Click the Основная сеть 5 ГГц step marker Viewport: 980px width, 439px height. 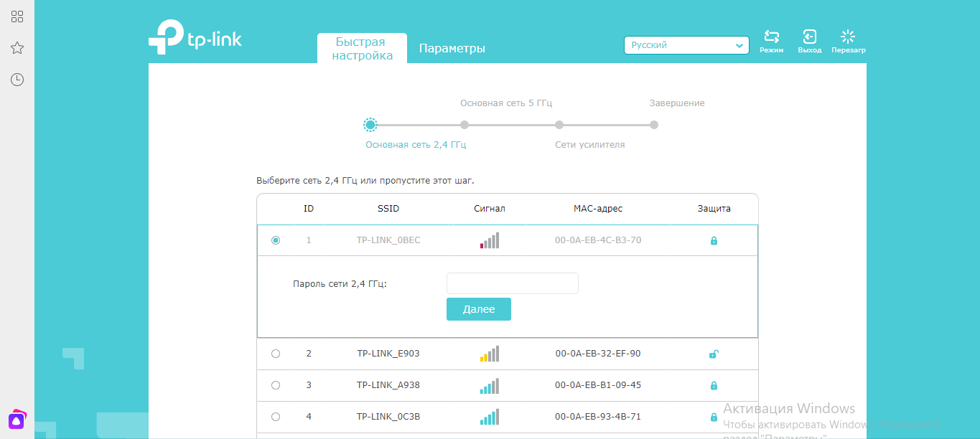click(x=465, y=125)
